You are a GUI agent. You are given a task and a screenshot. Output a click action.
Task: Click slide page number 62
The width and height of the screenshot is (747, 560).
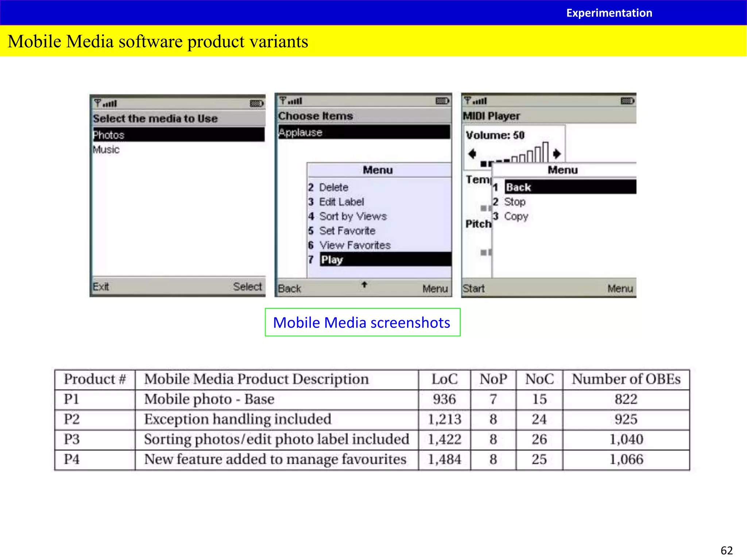coord(727,550)
